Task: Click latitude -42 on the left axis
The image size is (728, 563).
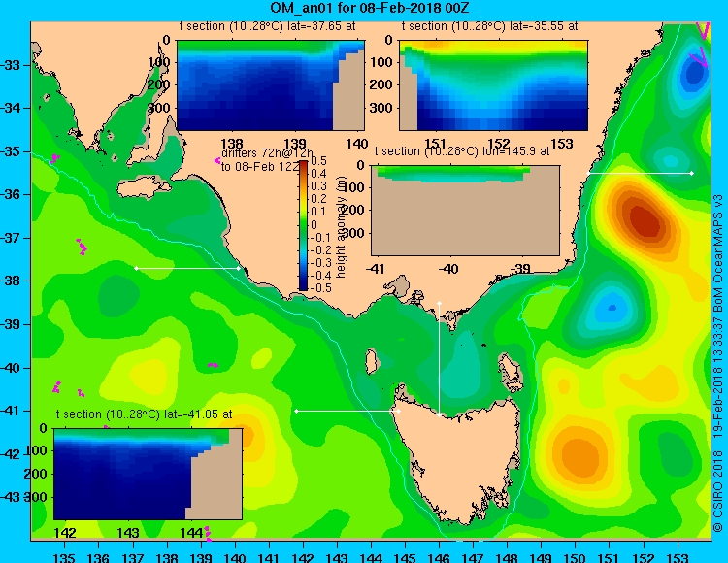Action: click(11, 454)
